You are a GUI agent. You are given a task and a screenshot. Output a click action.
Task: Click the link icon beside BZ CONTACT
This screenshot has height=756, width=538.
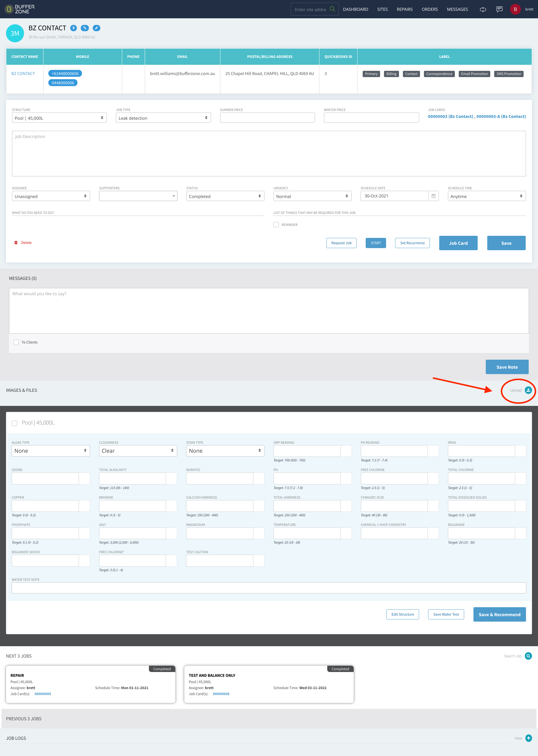85,28
